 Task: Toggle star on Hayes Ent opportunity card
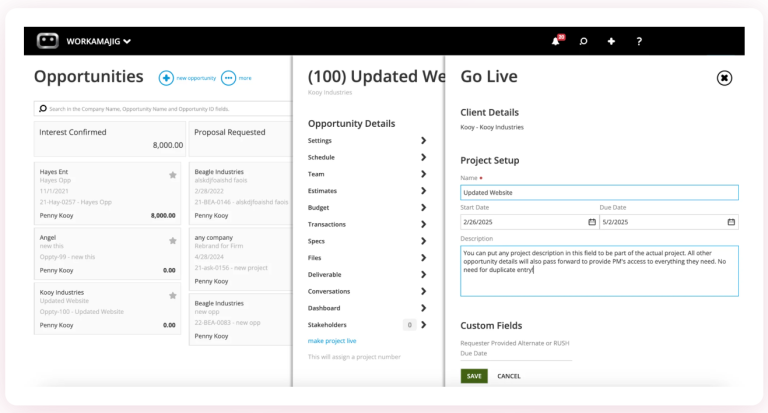click(173, 175)
